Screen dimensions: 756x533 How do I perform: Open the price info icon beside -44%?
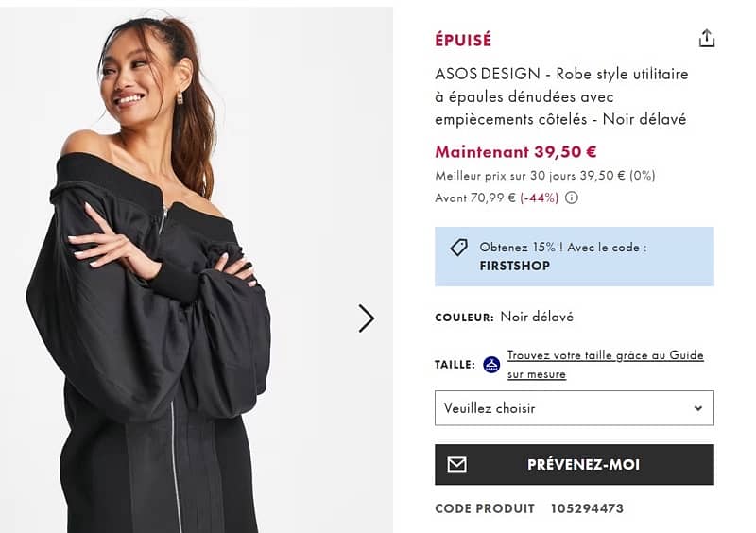572,198
